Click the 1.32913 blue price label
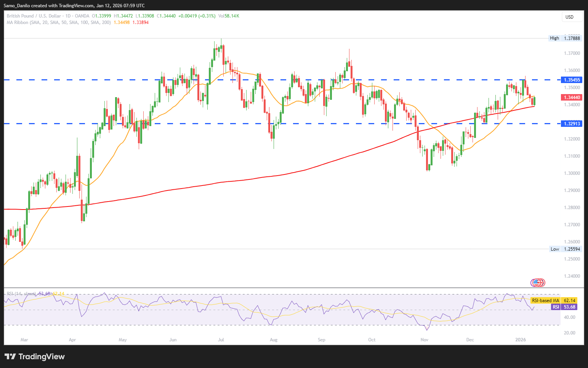The image size is (588, 368). 572,123
